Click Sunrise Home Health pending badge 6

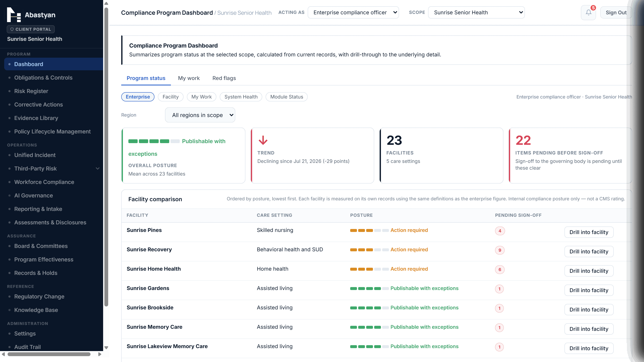point(500,269)
